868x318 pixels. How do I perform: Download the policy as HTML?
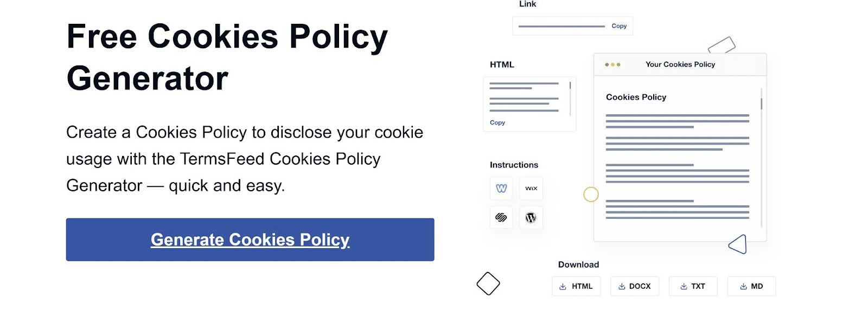pos(576,286)
